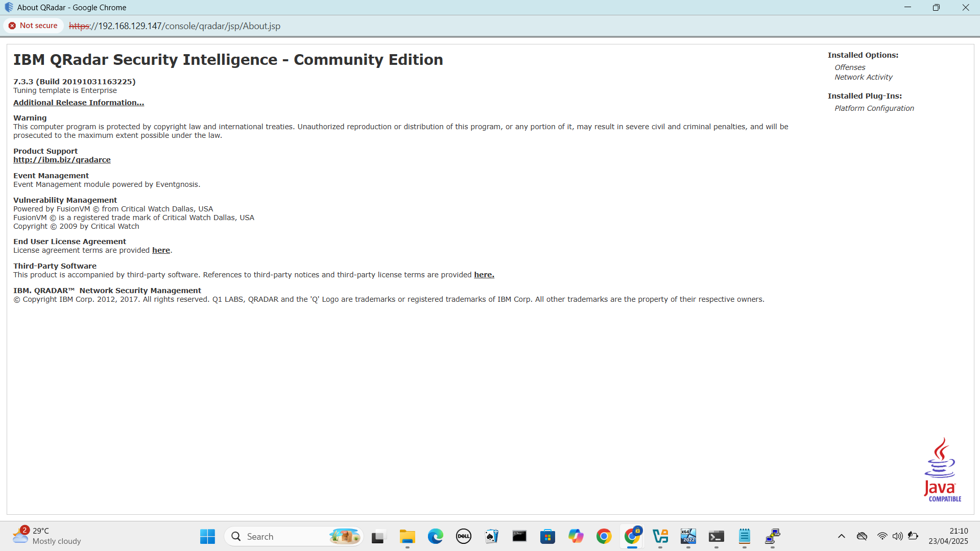Click the QRadar shield icon in the title bar
The image size is (980, 551).
click(9, 7)
